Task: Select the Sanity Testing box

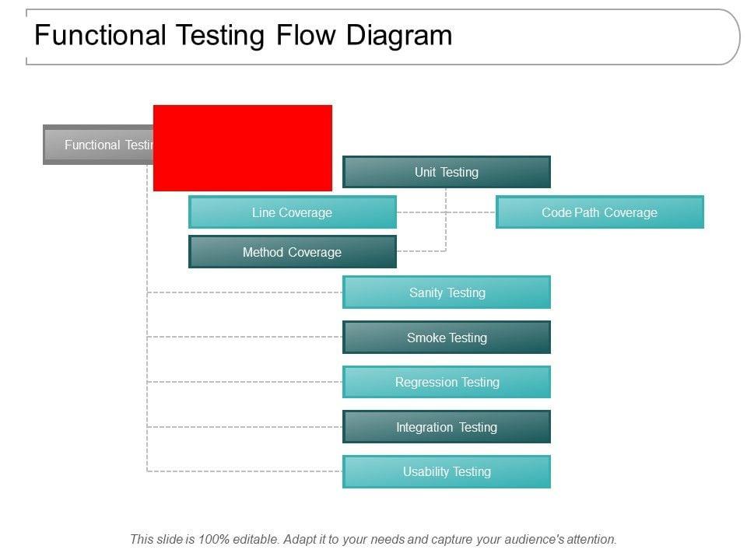Action: (x=447, y=292)
